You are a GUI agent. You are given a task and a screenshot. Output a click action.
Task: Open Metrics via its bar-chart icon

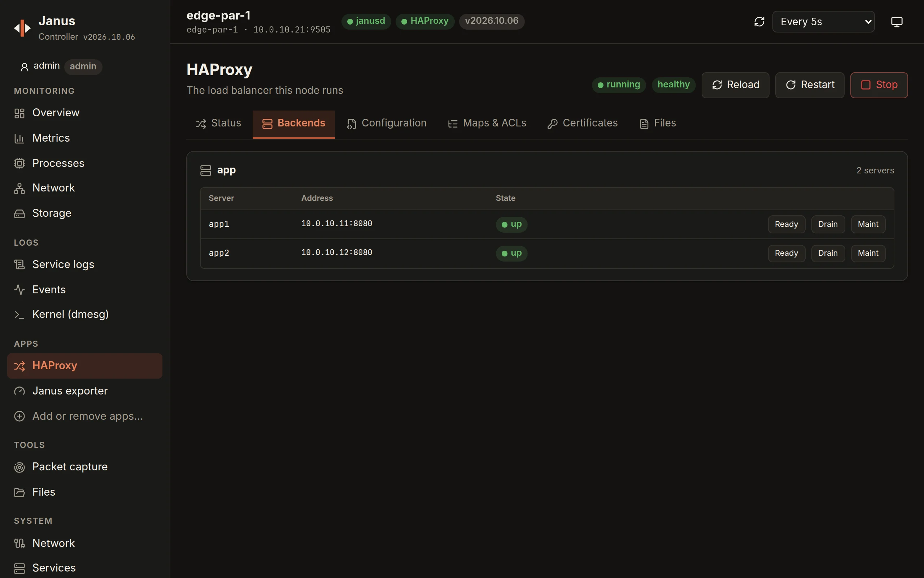tap(19, 138)
